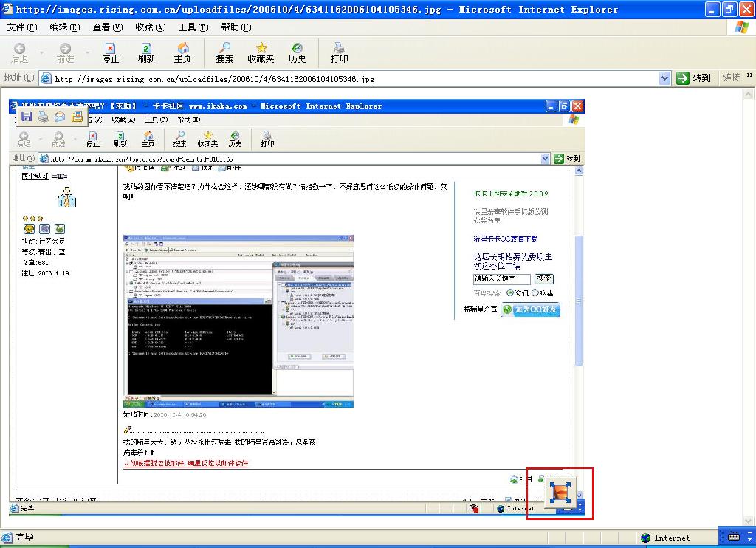Open My Pictures folder from the image toolbar
756x548 pixels.
click(77, 116)
